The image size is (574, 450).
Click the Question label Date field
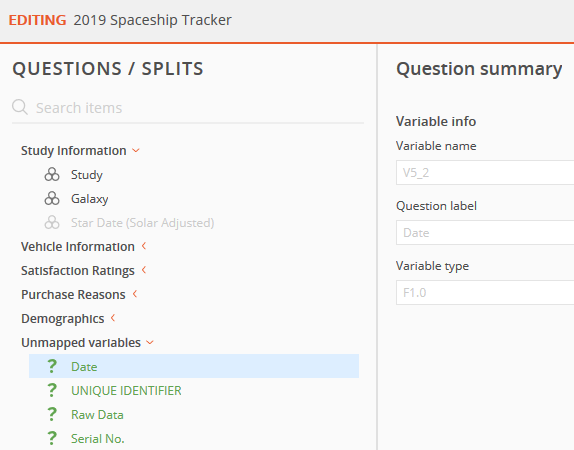[x=485, y=233]
